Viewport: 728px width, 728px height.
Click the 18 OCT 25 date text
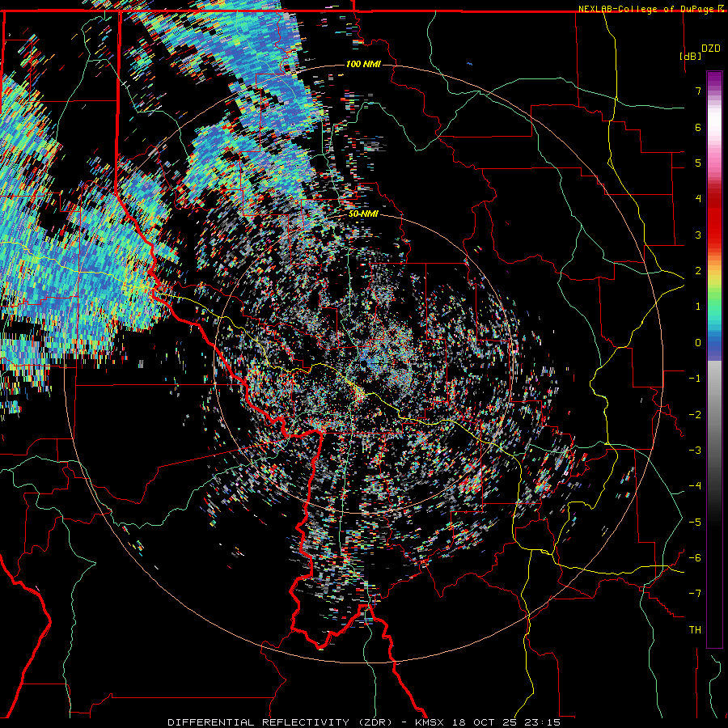click(485, 722)
